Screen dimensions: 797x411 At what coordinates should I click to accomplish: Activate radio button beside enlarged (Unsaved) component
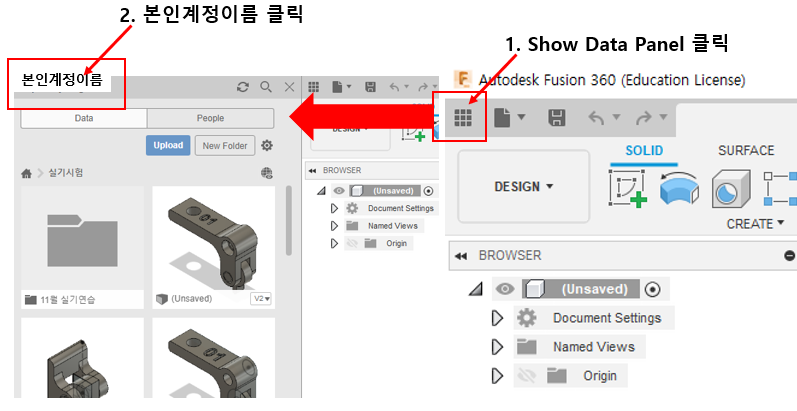click(653, 289)
